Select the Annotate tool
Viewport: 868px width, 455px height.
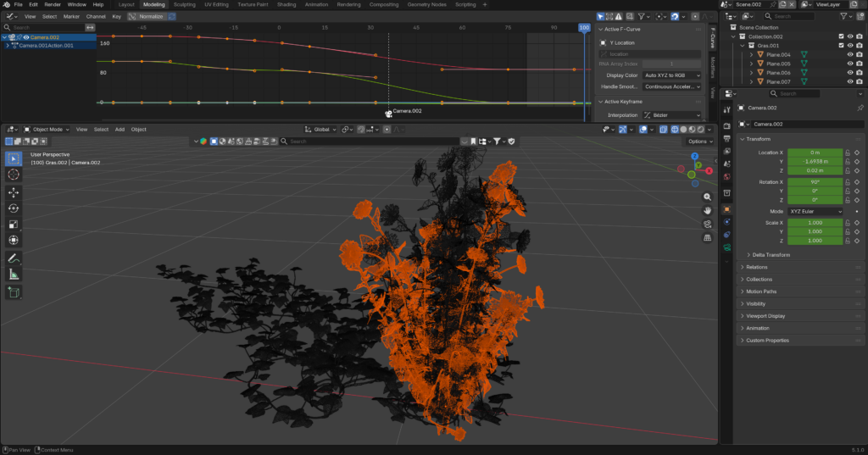14,258
